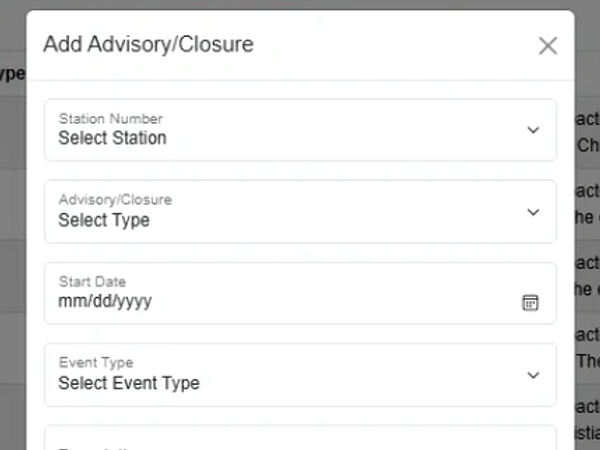This screenshot has width=600, height=450.
Task: Click the Advisory/Closure field label
Action: pyautogui.click(x=115, y=200)
